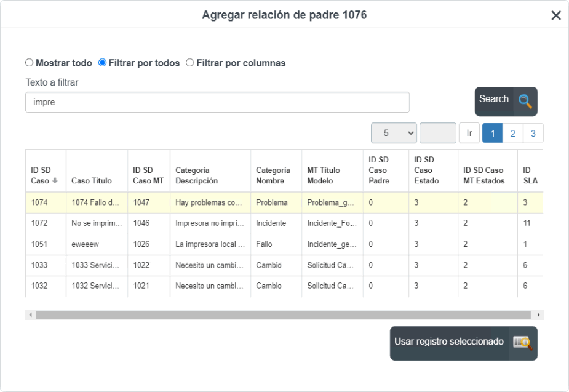The image size is (569, 392).
Task: Click the 'Incidente_Fo…' model cell
Action: pyautogui.click(x=332, y=223)
